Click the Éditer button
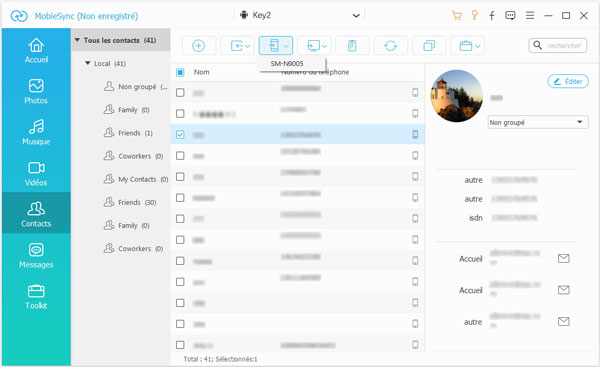600x367 pixels. pyautogui.click(x=568, y=81)
